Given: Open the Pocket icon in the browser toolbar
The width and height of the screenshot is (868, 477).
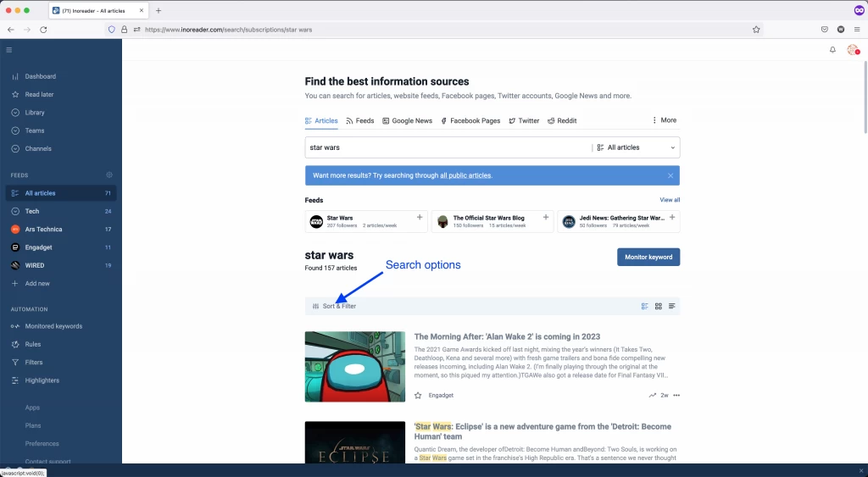Looking at the screenshot, I should click(x=824, y=30).
